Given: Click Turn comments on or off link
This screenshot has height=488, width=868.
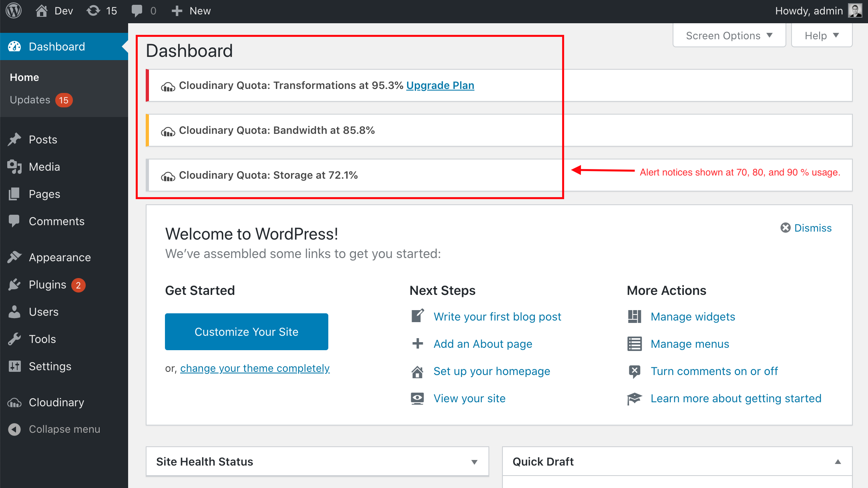Looking at the screenshot, I should 714,371.
